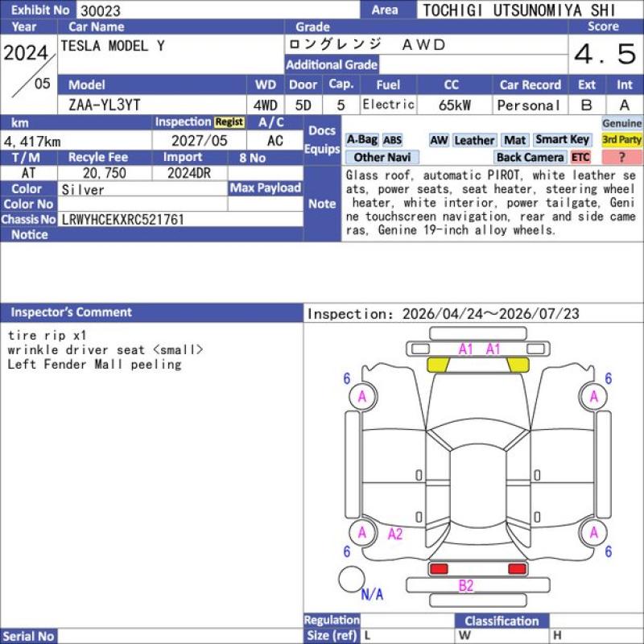Click the Additional Grade header

[332, 65]
